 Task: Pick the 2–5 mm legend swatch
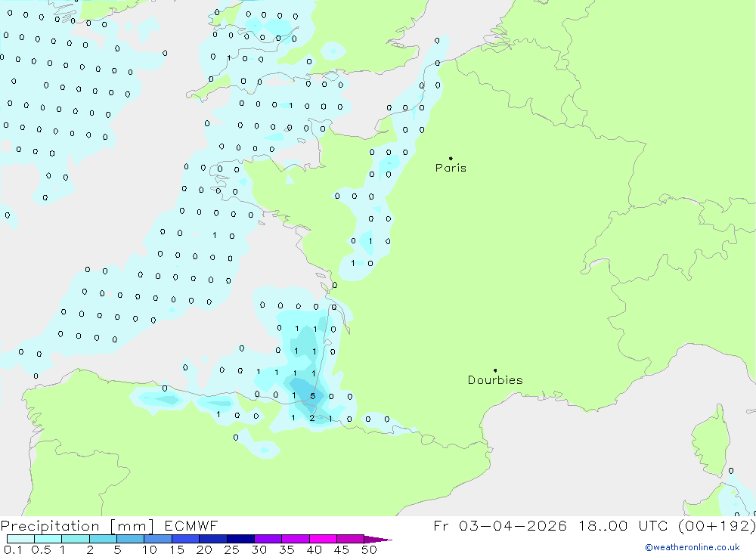click(x=103, y=539)
